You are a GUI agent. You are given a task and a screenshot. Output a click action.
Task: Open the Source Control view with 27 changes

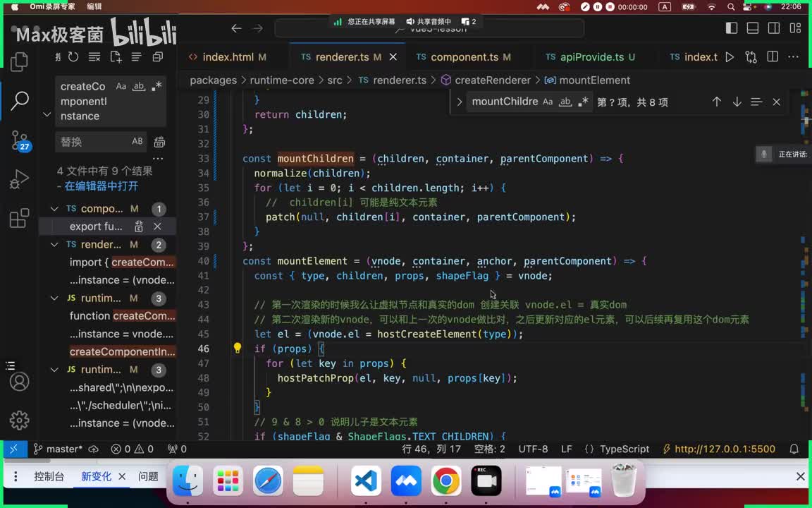coord(20,139)
